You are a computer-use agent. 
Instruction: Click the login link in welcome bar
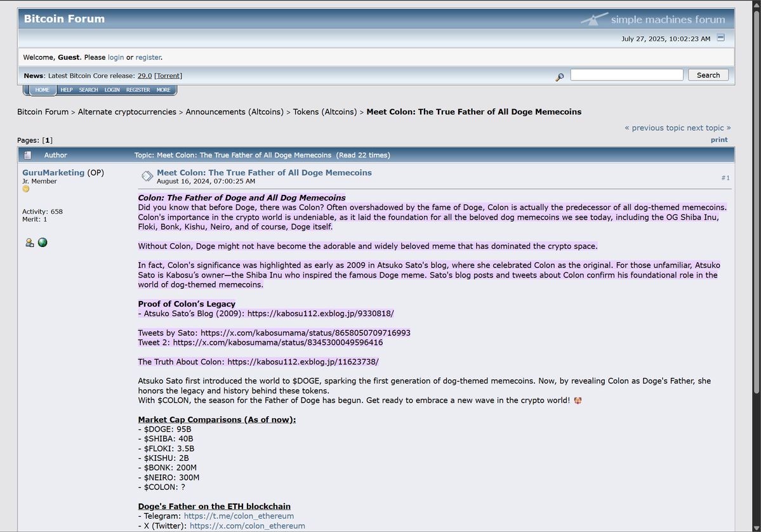click(116, 57)
